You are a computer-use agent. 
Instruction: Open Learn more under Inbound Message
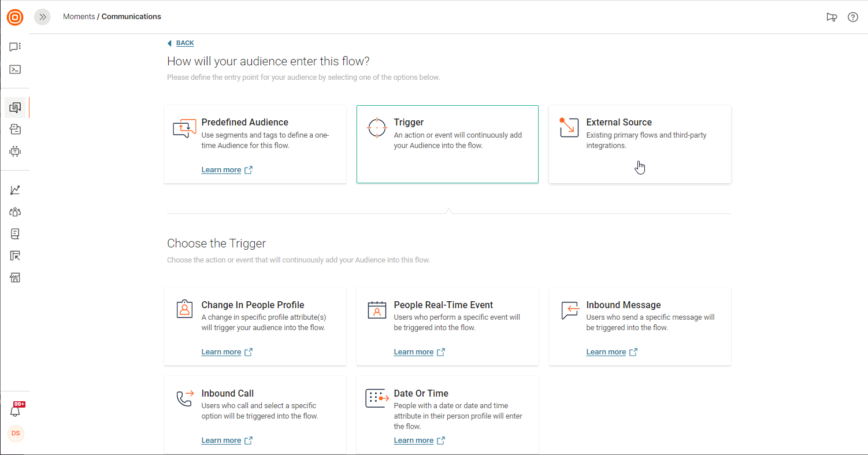click(606, 352)
